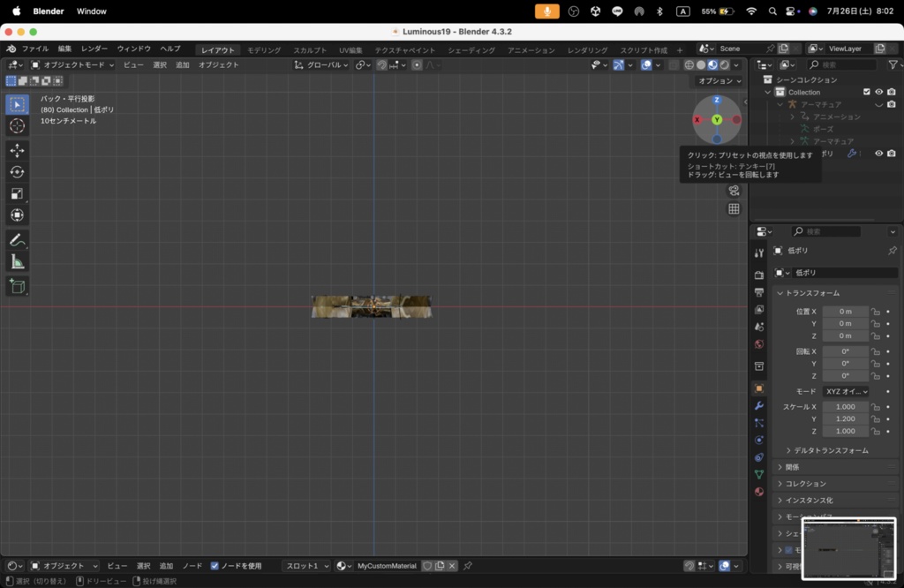The image size is (904, 588).
Task: Switch to the スカルプト workspace tab
Action: tap(309, 50)
